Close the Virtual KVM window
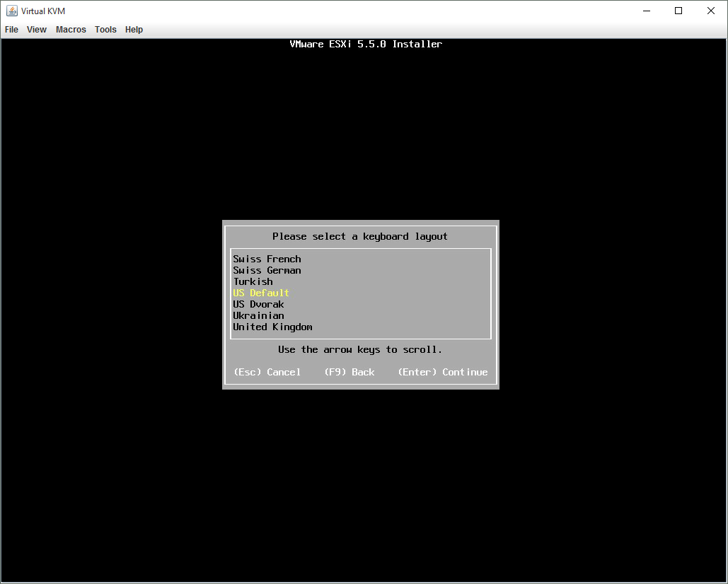Screen dimensions: 728x584 coord(711,11)
